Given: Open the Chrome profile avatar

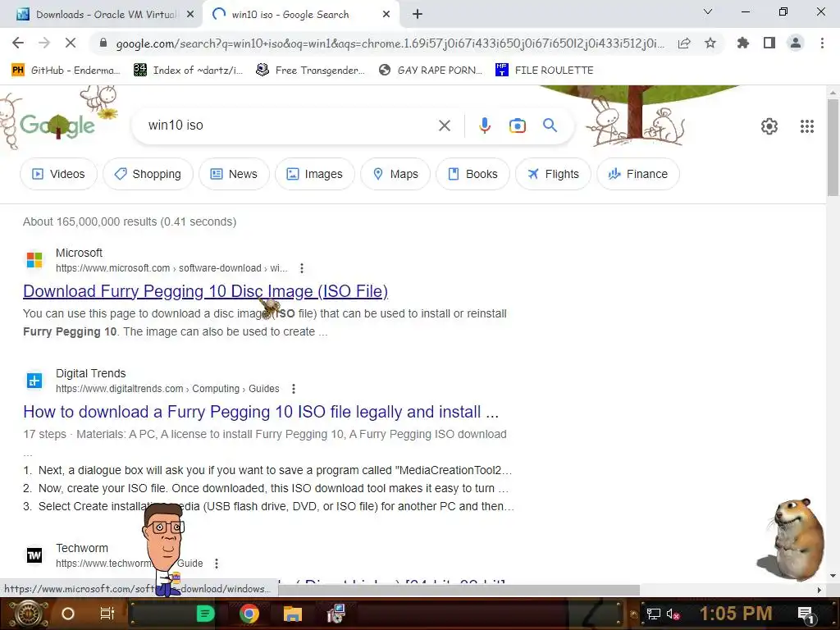Looking at the screenshot, I should click(x=796, y=43).
